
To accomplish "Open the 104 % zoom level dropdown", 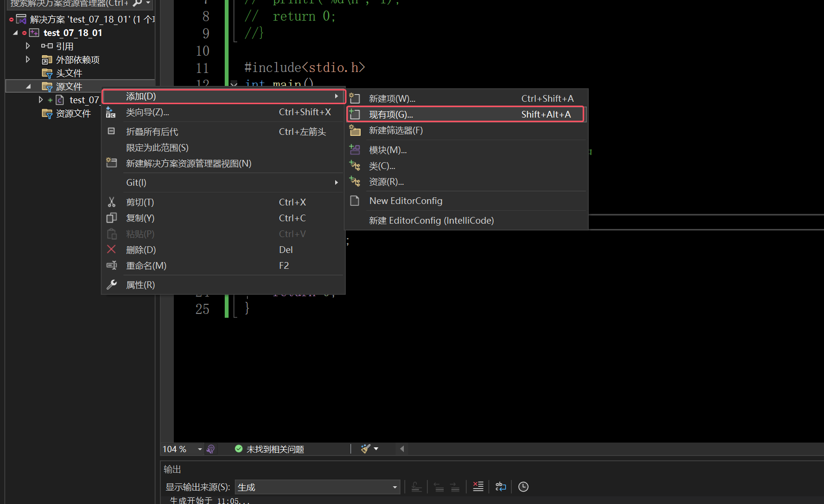I will pos(200,449).
